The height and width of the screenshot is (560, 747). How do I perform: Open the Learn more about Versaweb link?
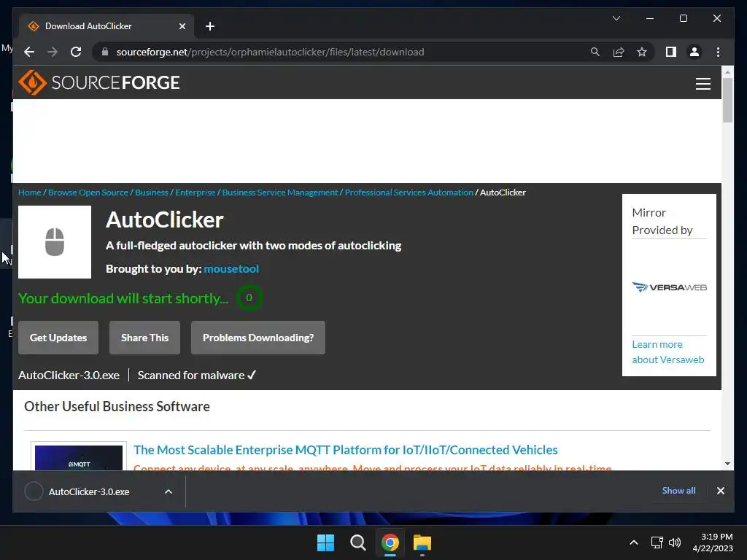pyautogui.click(x=668, y=352)
